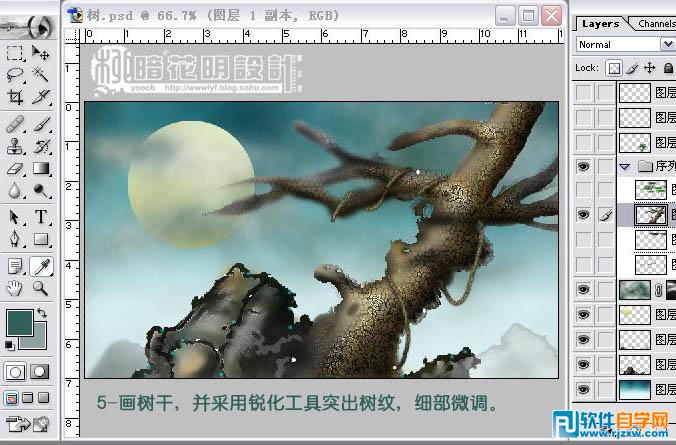Select the Blur tool
Screen dimensions: 676x445
(x=15, y=190)
